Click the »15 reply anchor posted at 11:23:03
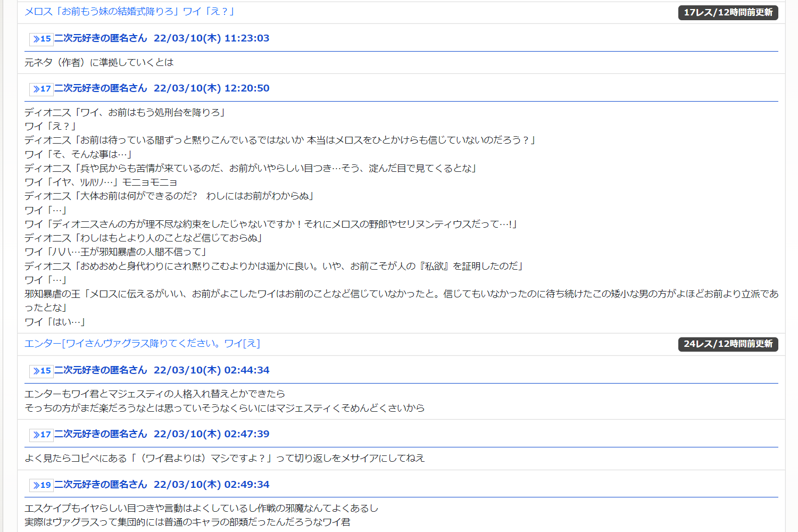The height and width of the screenshot is (532, 798). point(41,39)
